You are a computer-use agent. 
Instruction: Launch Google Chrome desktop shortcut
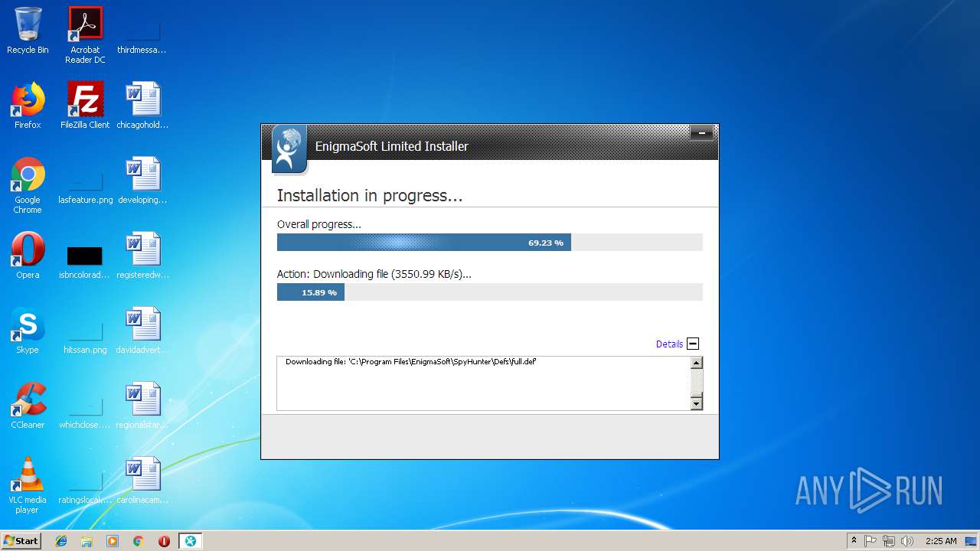tap(28, 185)
